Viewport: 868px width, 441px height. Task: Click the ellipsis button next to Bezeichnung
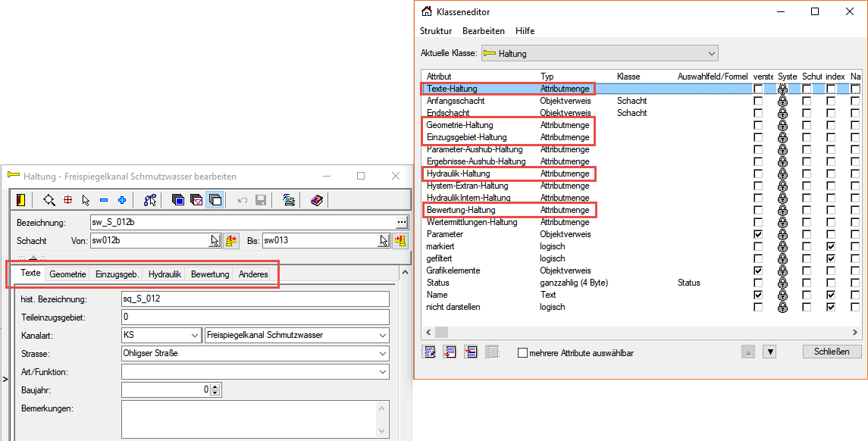pos(401,222)
